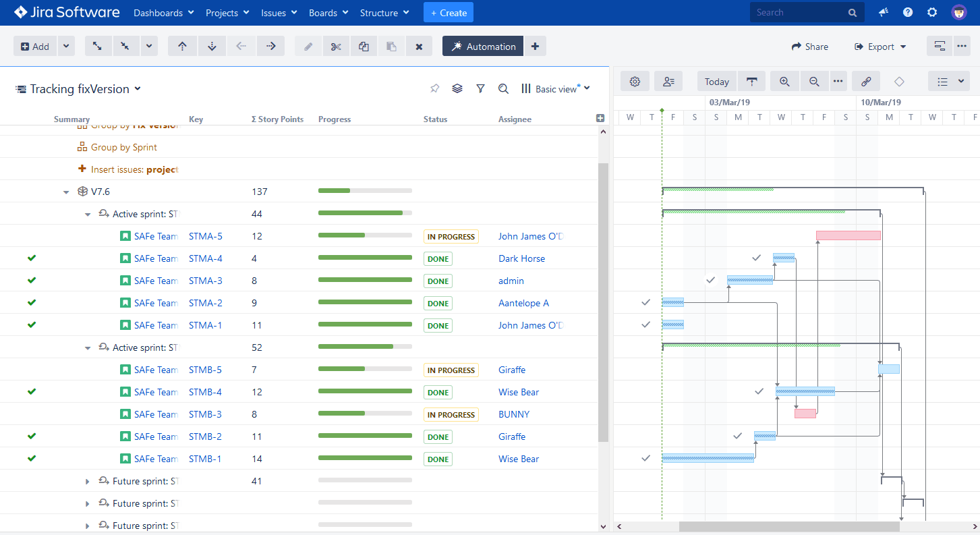Click the scissors cut icon
The height and width of the screenshot is (535, 980).
pos(337,47)
